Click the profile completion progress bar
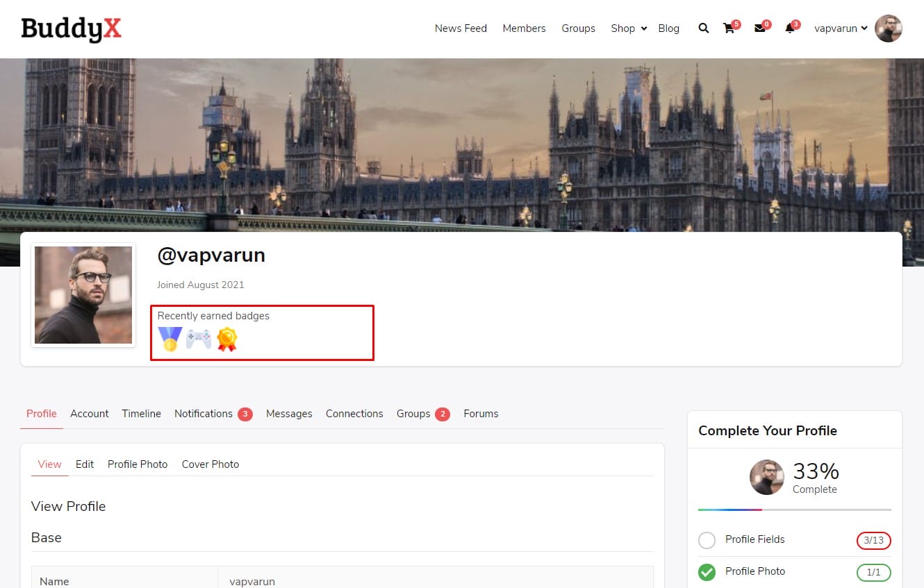 (794, 510)
